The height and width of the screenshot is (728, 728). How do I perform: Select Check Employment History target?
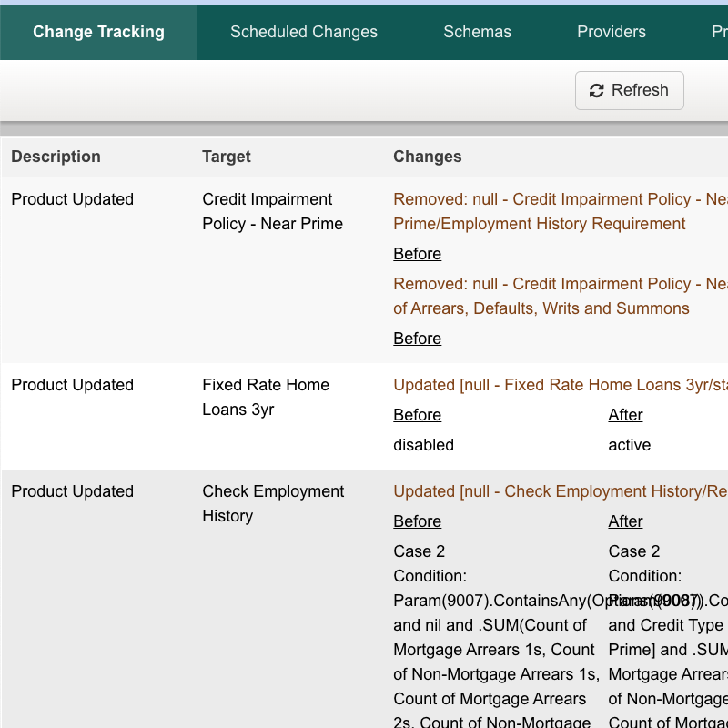point(273,503)
